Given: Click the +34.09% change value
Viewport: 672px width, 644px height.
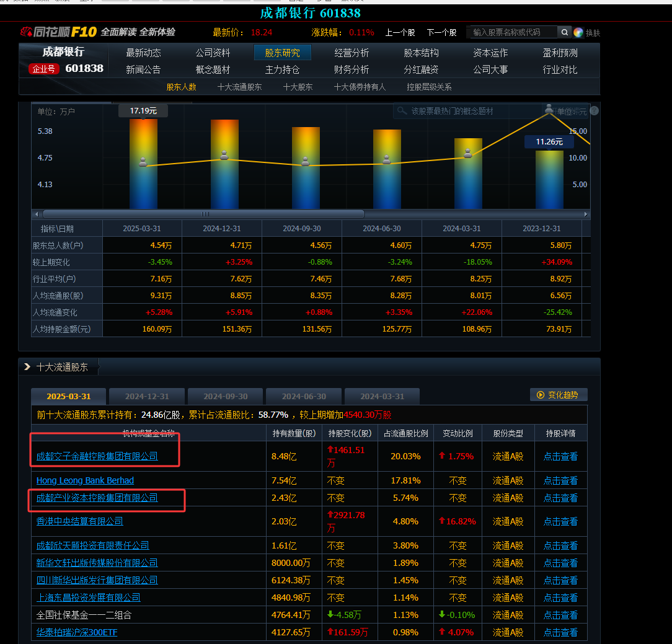Looking at the screenshot, I should click(557, 262).
